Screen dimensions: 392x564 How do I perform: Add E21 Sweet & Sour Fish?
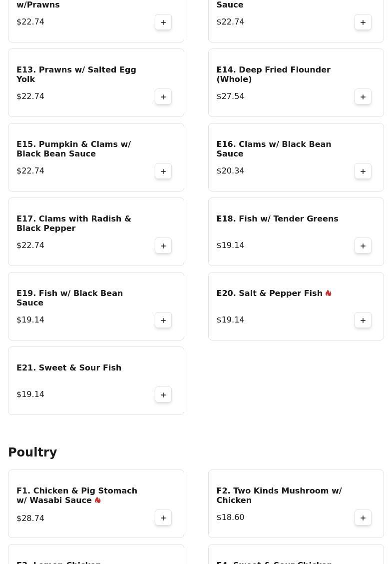click(163, 394)
